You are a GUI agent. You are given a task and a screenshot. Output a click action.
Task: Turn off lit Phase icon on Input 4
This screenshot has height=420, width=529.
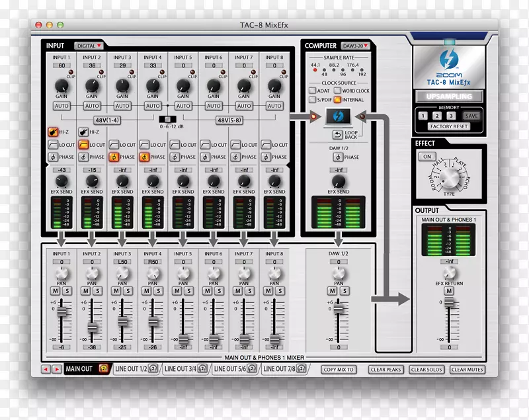coord(144,157)
